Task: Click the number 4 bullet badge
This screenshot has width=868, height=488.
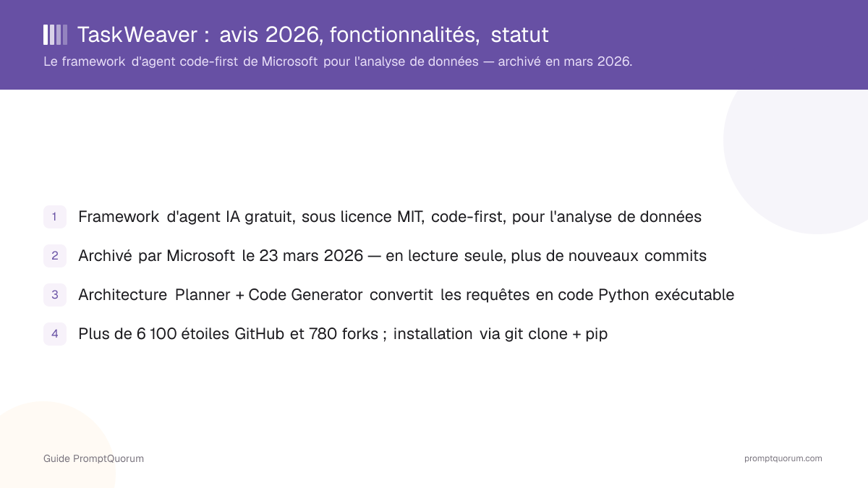Action: [55, 334]
